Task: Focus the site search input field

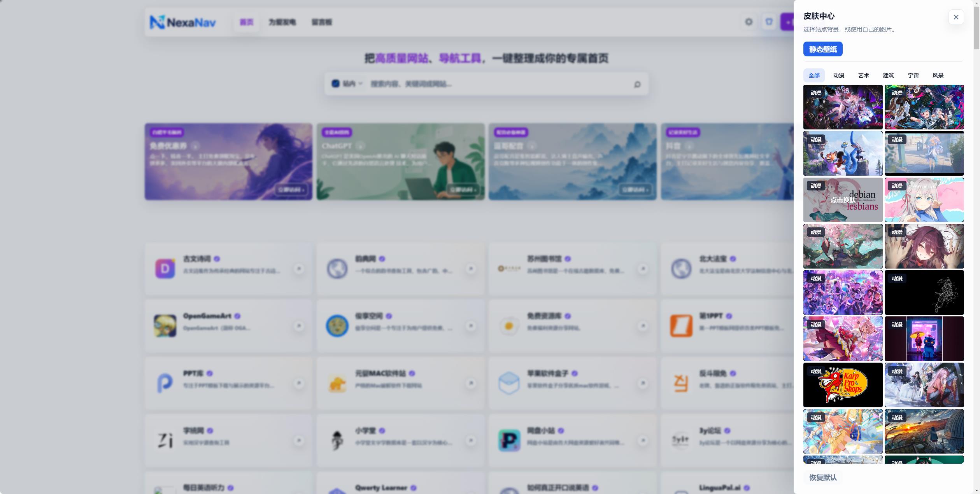Action: pyautogui.click(x=498, y=84)
